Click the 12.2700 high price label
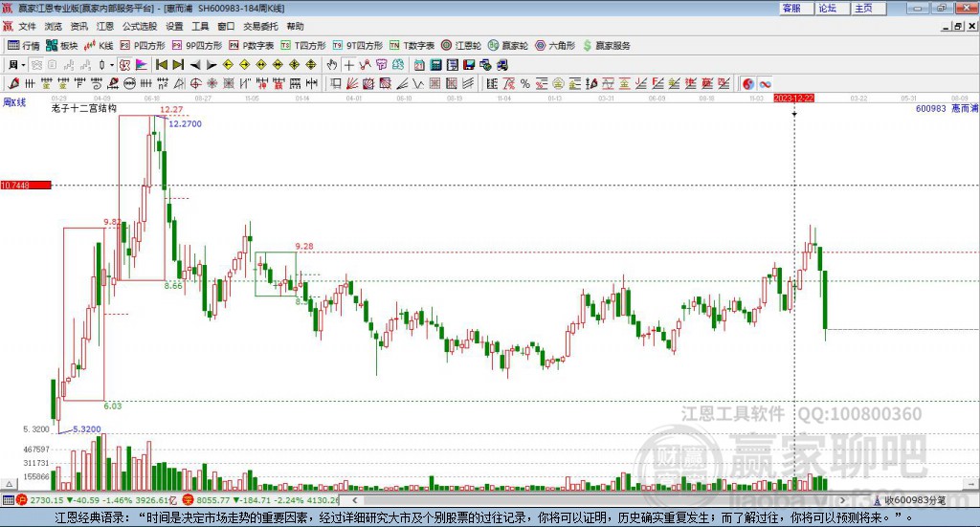980x527 pixels. click(185, 123)
